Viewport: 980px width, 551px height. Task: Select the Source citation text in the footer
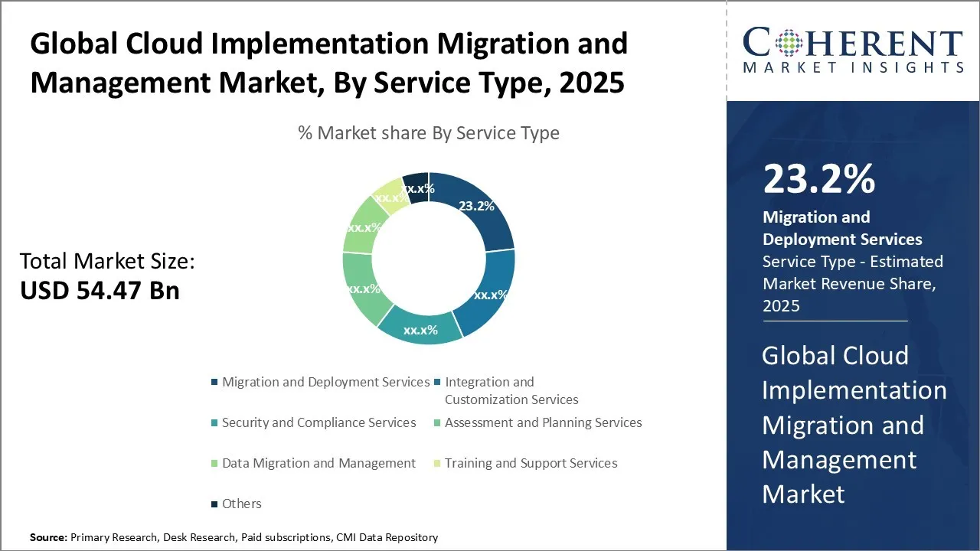pyautogui.click(x=234, y=537)
